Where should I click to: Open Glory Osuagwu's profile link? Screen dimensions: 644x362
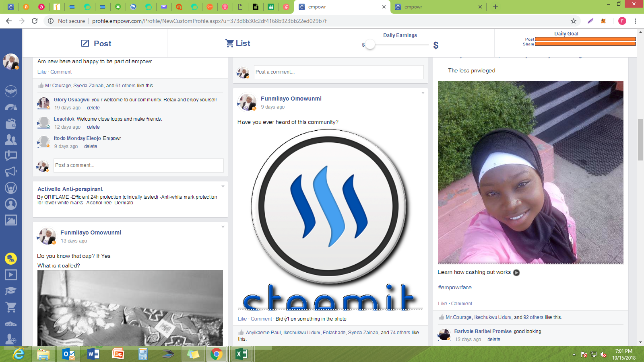72,100
